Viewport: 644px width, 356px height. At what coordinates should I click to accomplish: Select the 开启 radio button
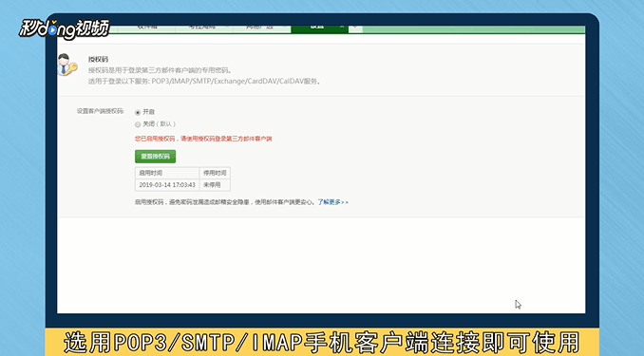coord(138,112)
